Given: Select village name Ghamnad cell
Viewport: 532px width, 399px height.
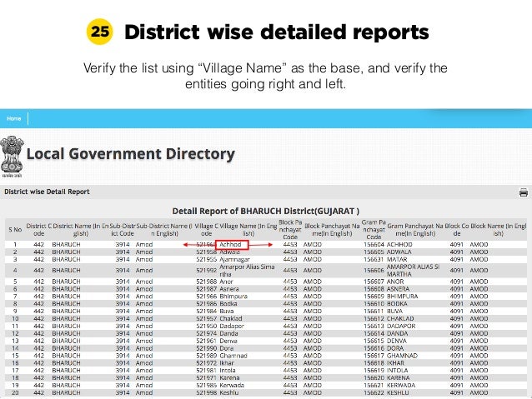Looking at the screenshot, I should 233,356.
